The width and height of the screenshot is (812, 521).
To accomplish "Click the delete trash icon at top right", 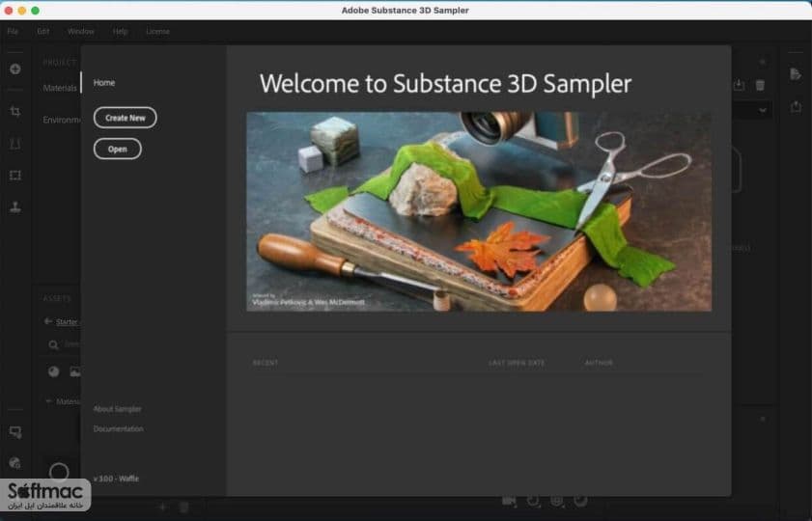I will tap(760, 85).
